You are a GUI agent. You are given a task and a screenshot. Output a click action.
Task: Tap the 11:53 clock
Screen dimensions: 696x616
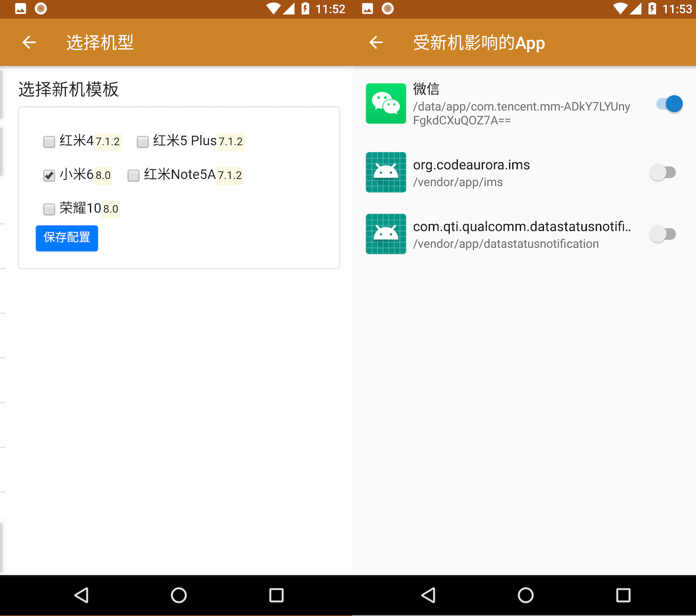pyautogui.click(x=677, y=9)
